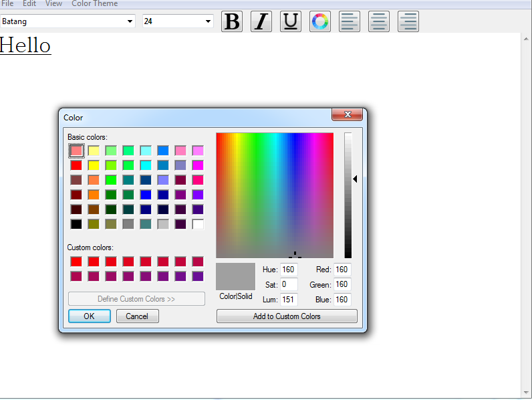Open the font size 24 dropdown

click(x=208, y=21)
